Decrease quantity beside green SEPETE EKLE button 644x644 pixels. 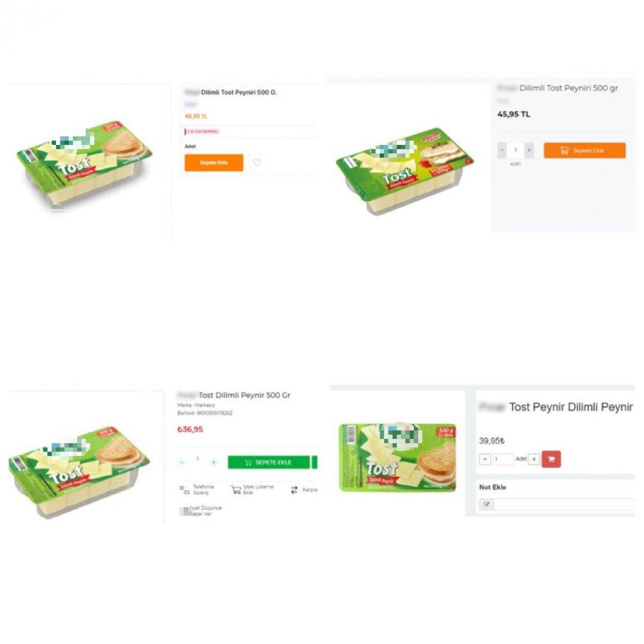pos(182,462)
